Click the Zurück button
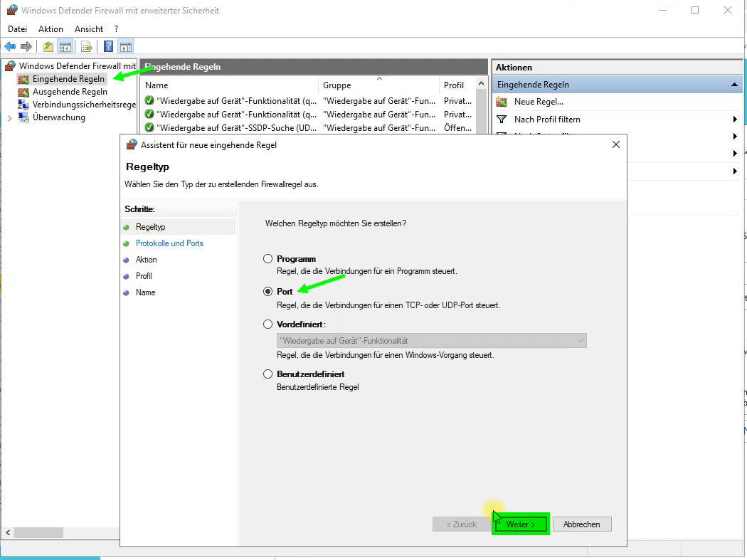This screenshot has width=747, height=560. click(x=461, y=524)
